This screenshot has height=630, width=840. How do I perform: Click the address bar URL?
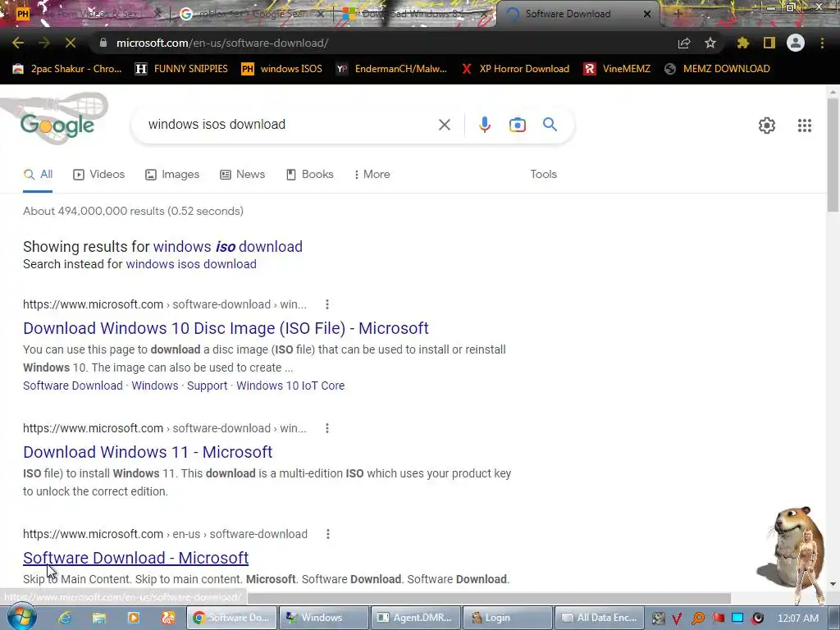[x=221, y=43]
